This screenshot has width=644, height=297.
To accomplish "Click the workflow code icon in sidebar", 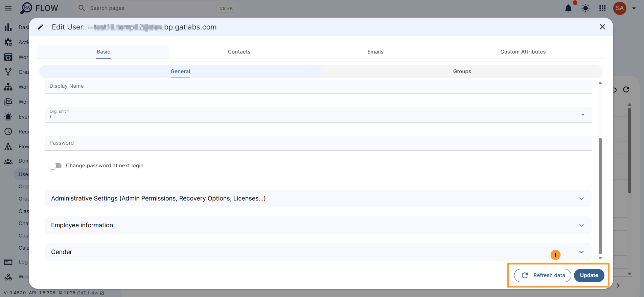I will 8,57.
